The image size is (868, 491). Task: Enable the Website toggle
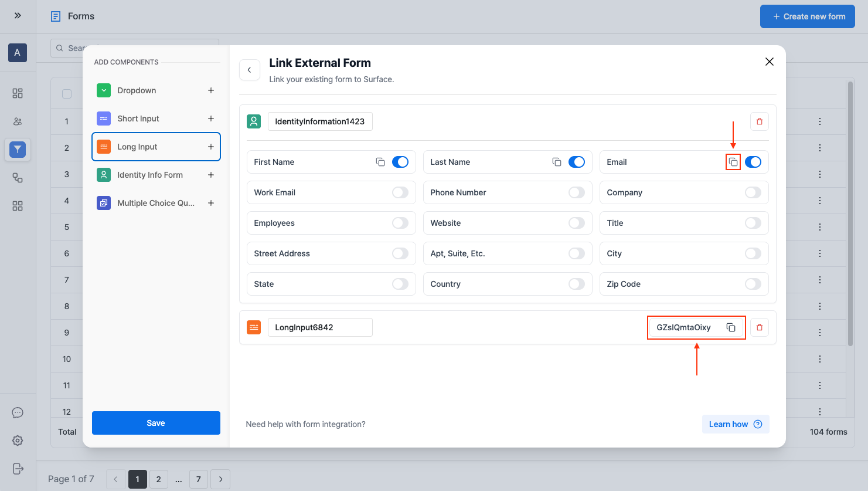click(577, 223)
